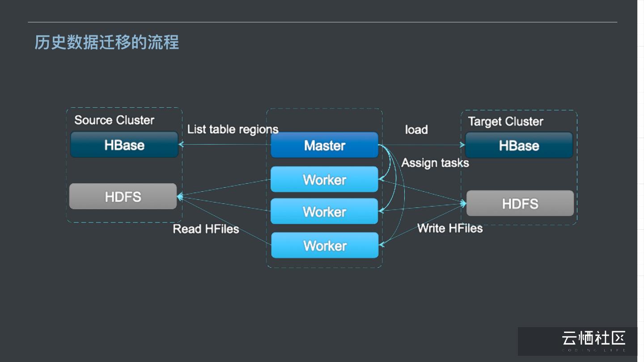This screenshot has height=362, width=644.
Task: Click the arrowhead pointing at source HBase
Action: [181, 144]
